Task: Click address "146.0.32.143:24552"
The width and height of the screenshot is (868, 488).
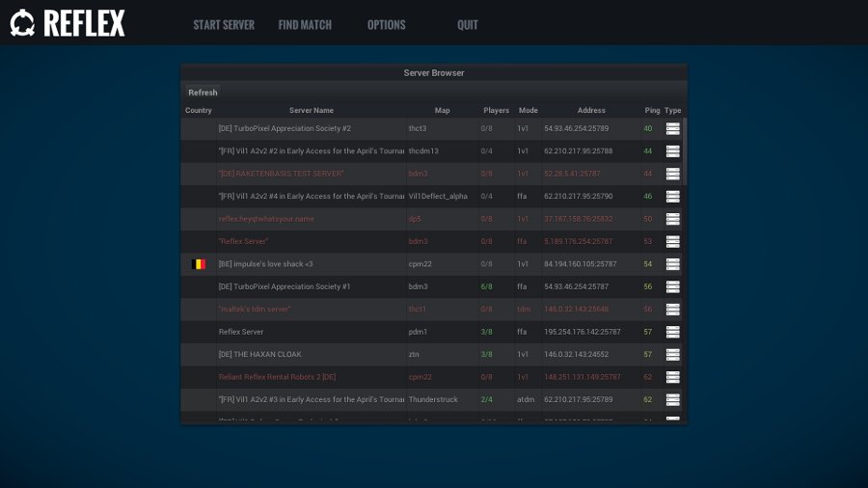Action: click(577, 355)
